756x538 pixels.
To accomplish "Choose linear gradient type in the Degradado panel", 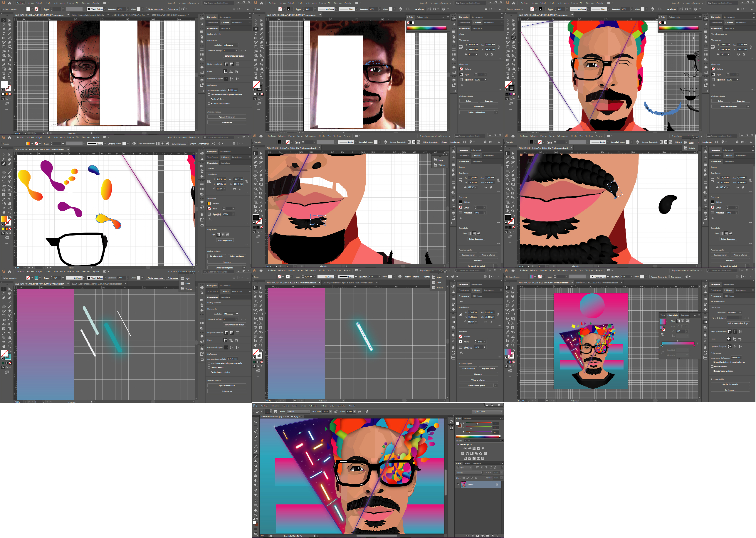I will click(x=678, y=321).
